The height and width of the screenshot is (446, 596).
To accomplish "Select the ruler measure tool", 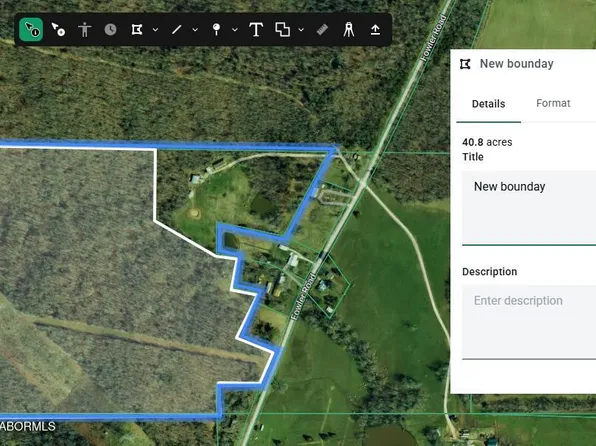I will coord(322,29).
